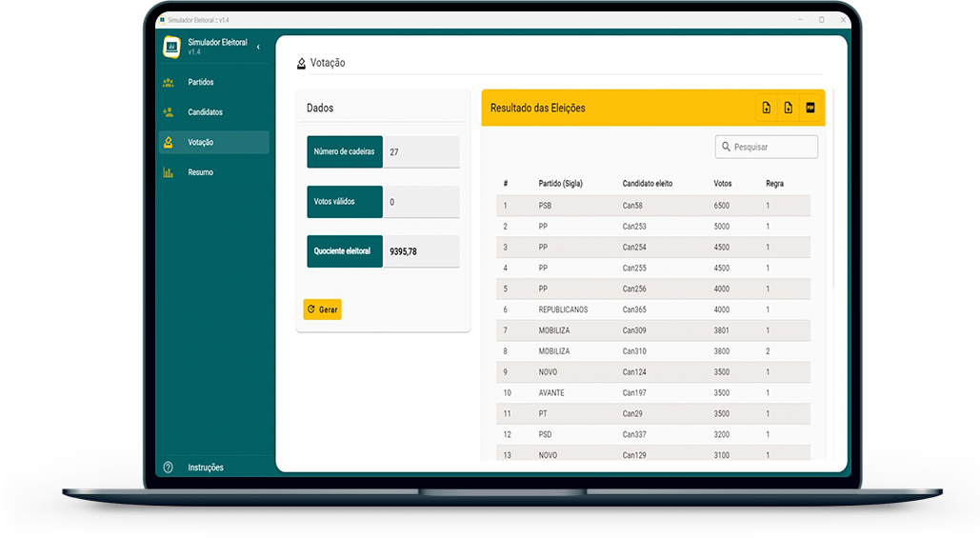Click the Número de cadeiras input field
This screenshot has width=980, height=538.
421,152
